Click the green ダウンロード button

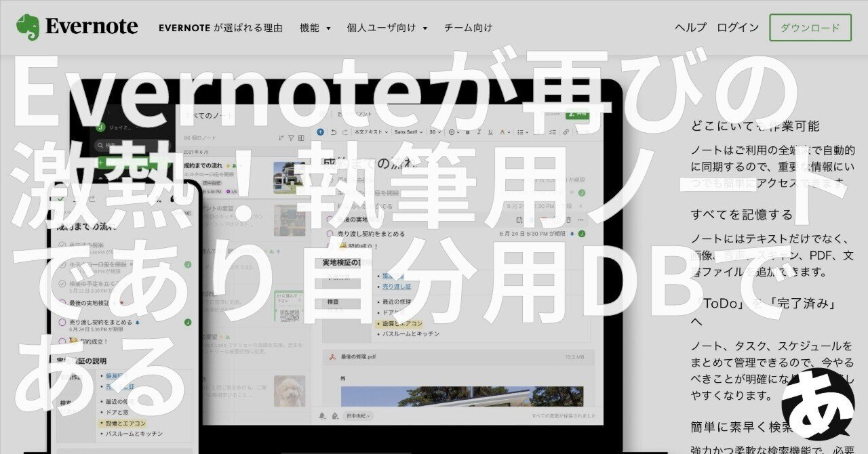pos(811,28)
